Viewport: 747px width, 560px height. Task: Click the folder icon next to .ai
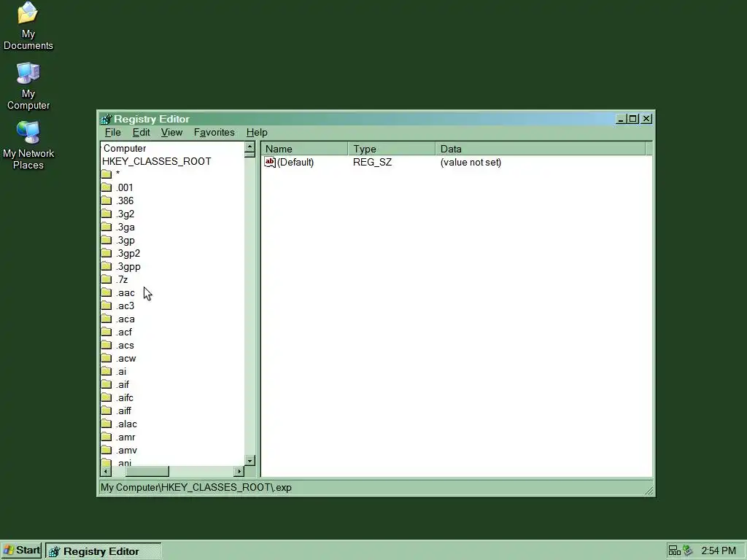tap(107, 371)
